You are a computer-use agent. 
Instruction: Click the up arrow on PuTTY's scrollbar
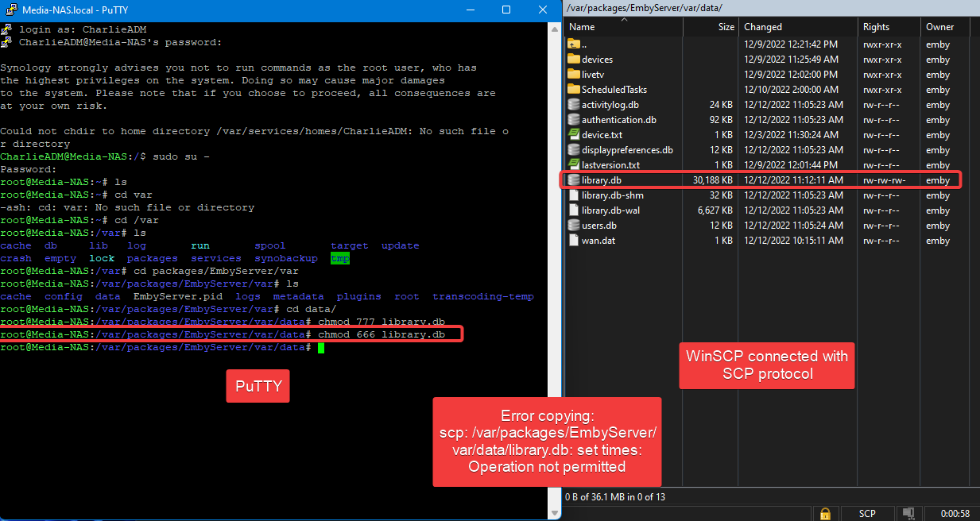tap(553, 28)
